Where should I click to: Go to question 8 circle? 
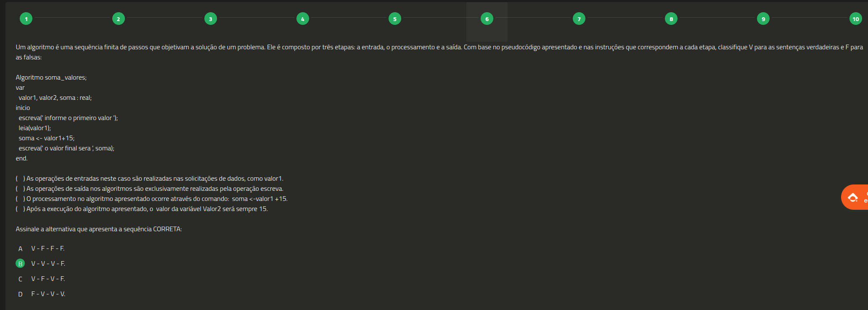click(671, 19)
